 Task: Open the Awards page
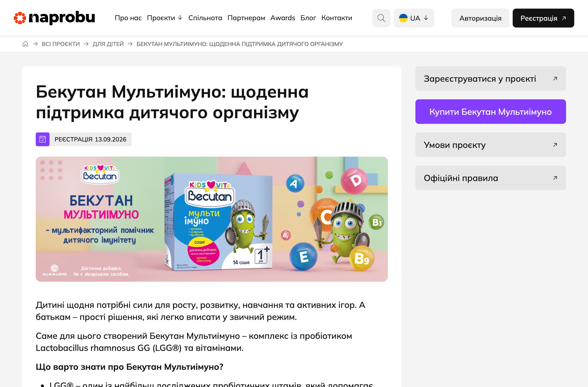click(283, 18)
